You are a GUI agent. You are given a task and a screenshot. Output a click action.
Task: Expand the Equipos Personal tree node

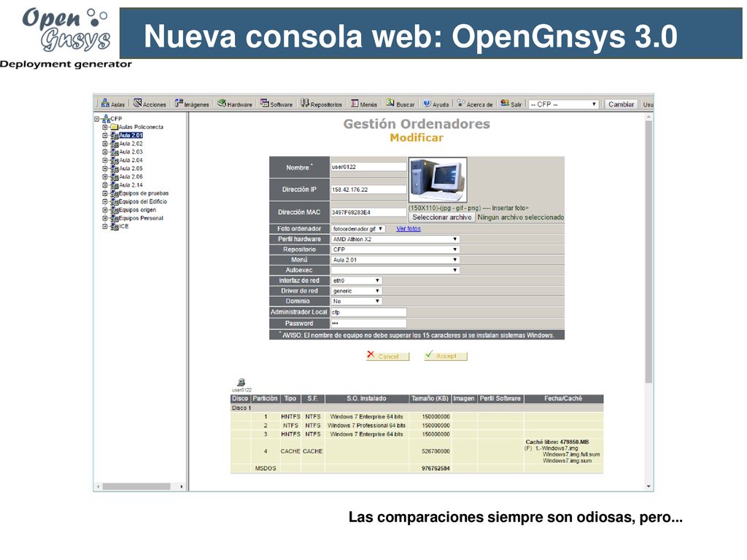tap(105, 219)
